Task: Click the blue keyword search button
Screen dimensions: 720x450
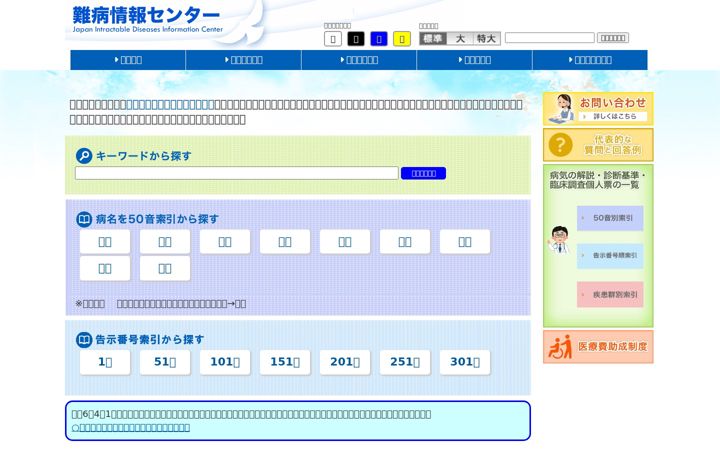Action: tap(423, 173)
